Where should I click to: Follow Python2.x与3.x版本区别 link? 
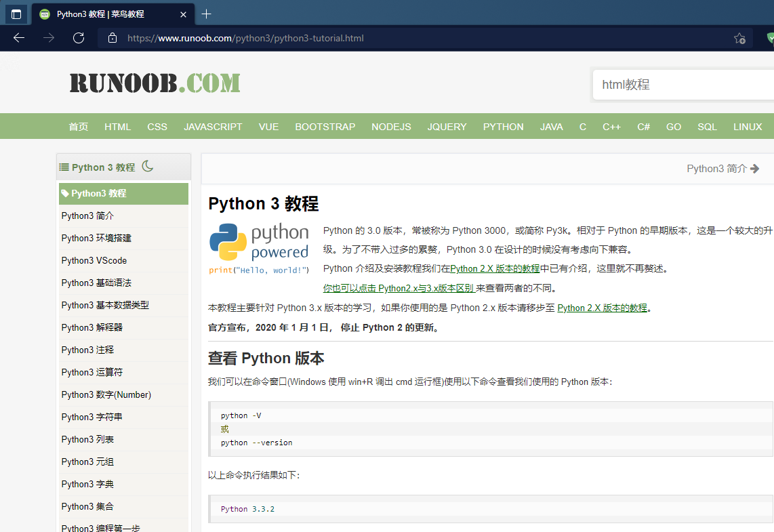[x=399, y=288]
